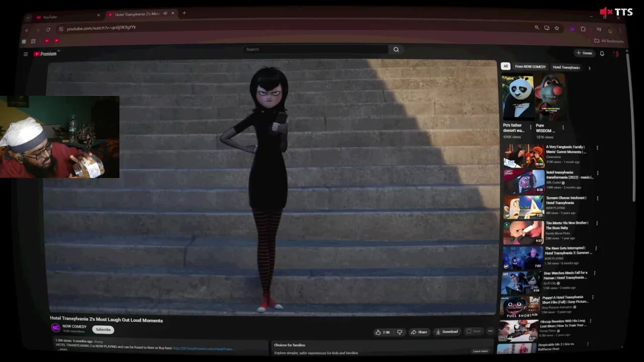
Task: Switch to the first YouTube tab
Action: (68, 17)
